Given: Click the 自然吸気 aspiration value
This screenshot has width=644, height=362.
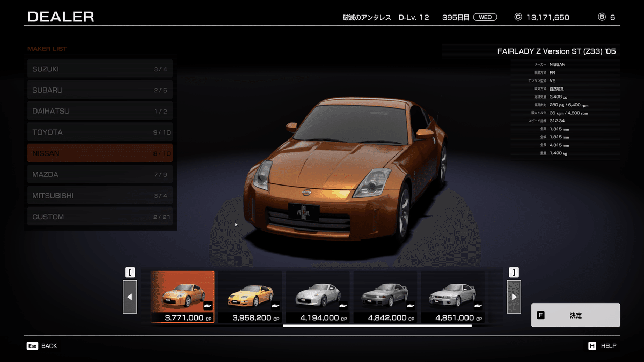Looking at the screenshot, I should [x=557, y=88].
